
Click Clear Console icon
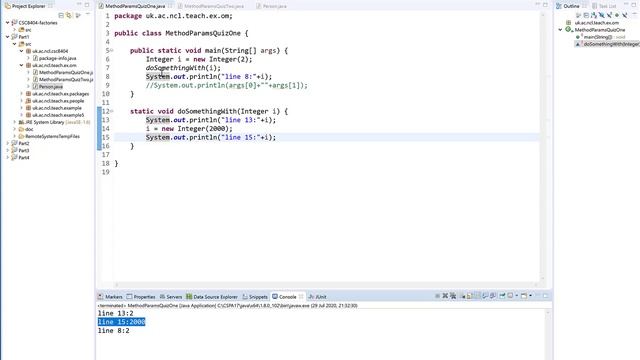coord(463,296)
